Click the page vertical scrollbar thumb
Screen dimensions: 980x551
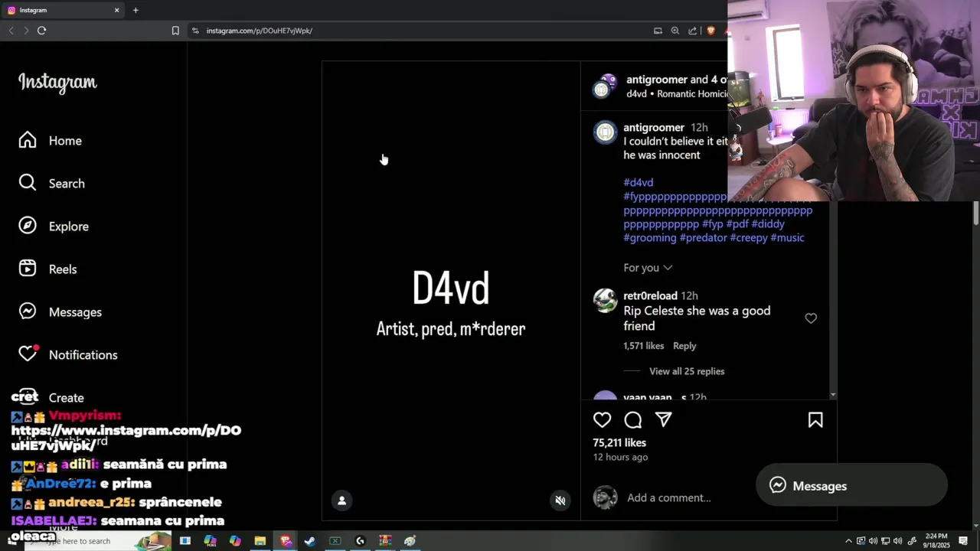[x=976, y=213]
